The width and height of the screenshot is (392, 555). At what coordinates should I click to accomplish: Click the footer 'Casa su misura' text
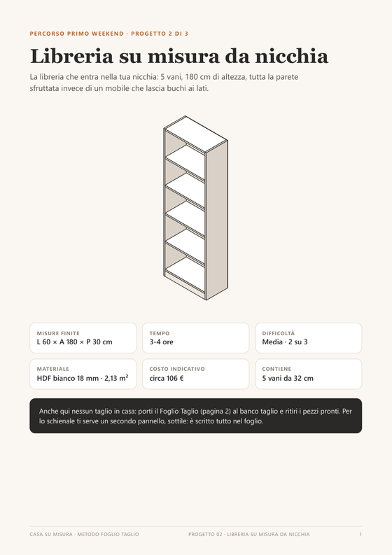[84, 534]
